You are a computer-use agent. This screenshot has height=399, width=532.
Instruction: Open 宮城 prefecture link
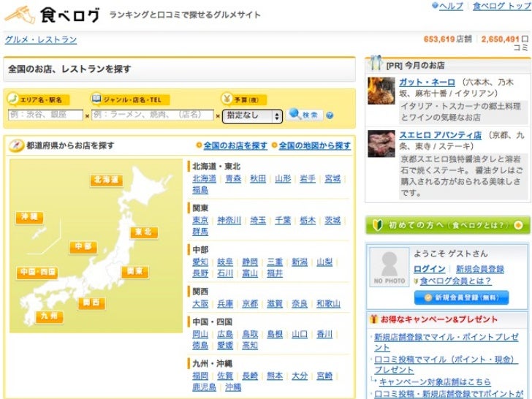click(332, 179)
